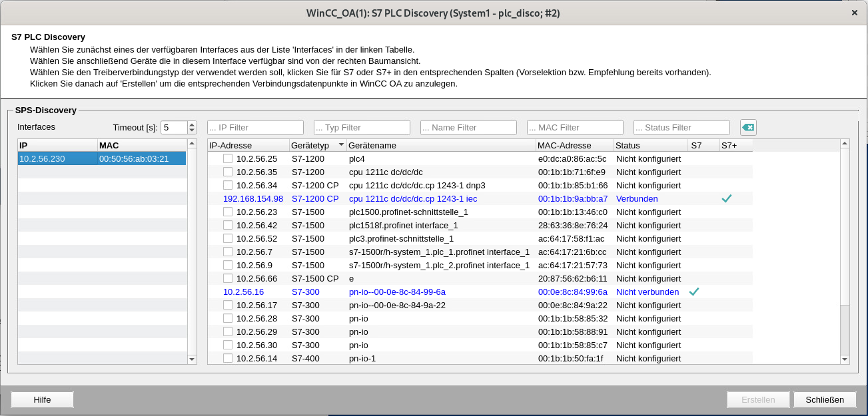This screenshot has height=416, width=868.
Task: Sort by IP-Adresse column header
Action: (248, 145)
